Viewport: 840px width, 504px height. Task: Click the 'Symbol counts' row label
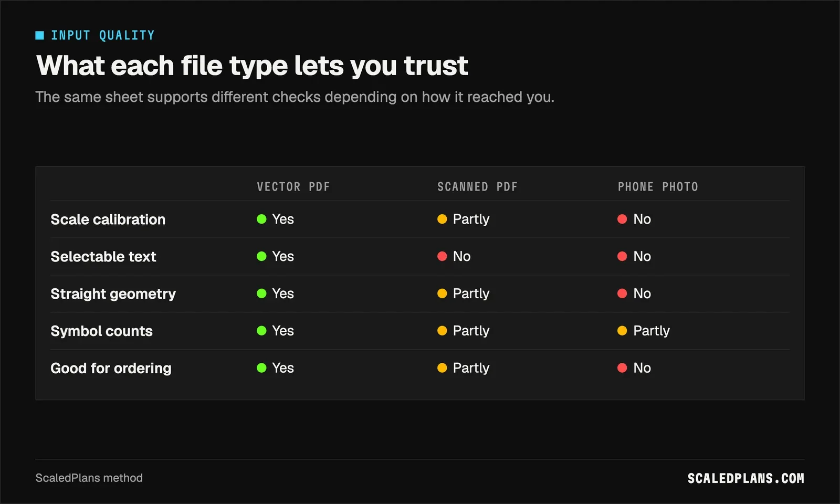pos(101,331)
